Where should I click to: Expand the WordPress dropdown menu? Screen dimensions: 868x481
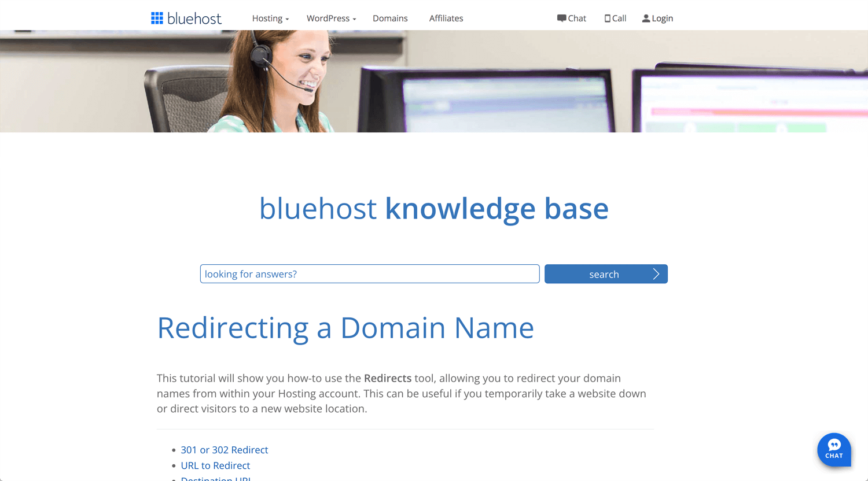tap(331, 18)
